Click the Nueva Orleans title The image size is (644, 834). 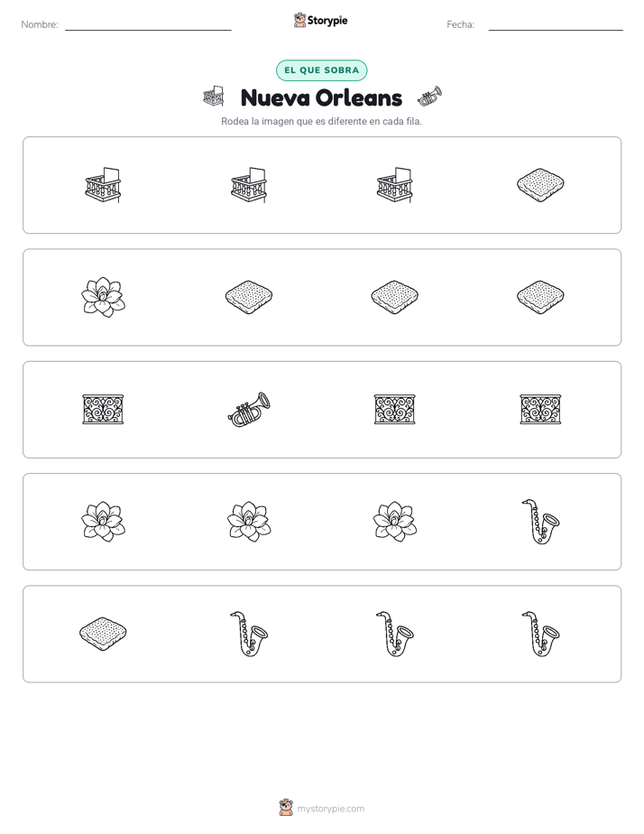(321, 97)
